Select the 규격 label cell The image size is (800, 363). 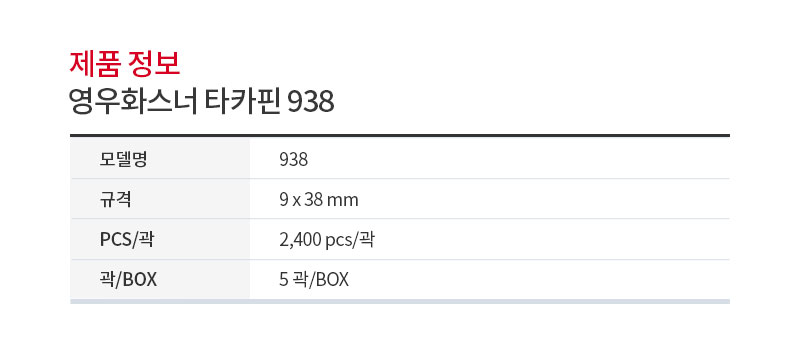pyautogui.click(x=160, y=199)
